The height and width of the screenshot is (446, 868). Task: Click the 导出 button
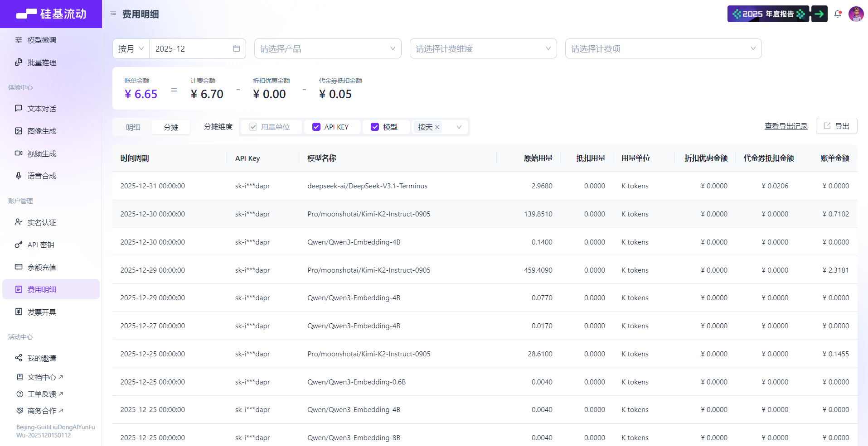pos(836,126)
